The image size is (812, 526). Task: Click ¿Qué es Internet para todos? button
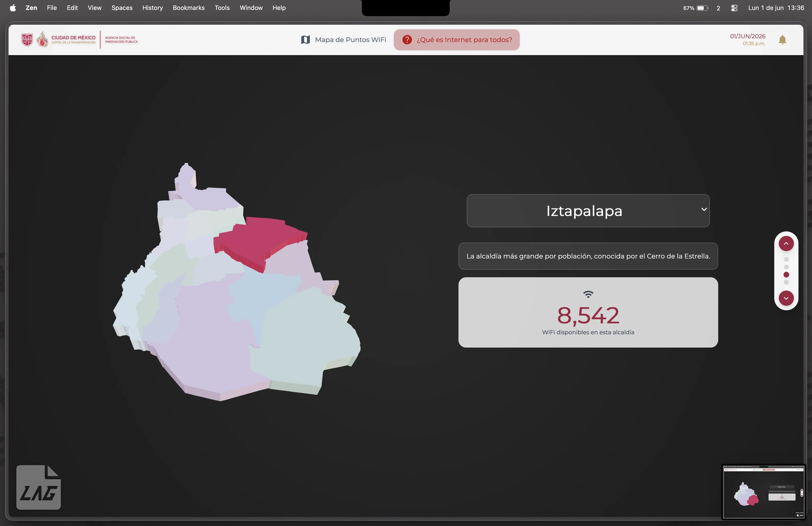(456, 40)
